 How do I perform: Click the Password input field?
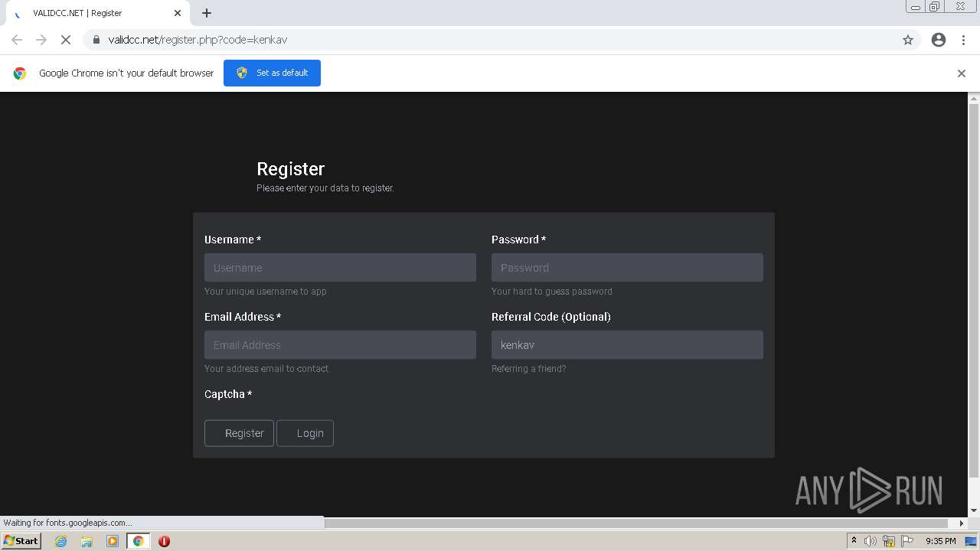click(627, 268)
